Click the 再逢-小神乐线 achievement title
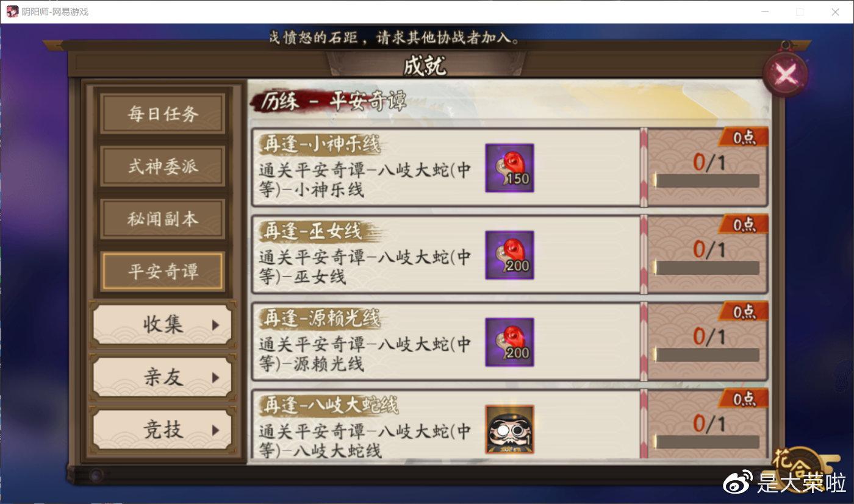 tap(321, 144)
